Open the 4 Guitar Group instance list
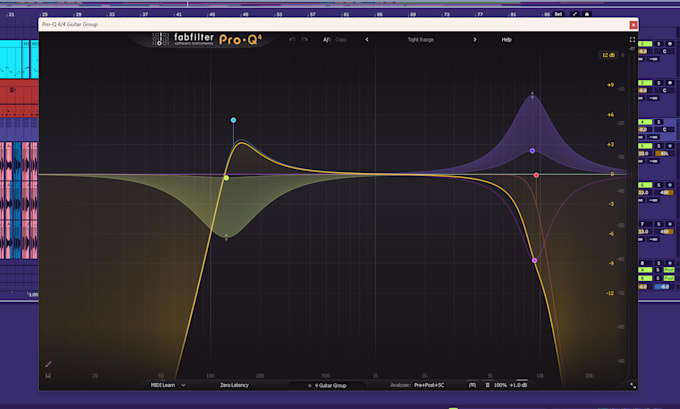This screenshot has width=680, height=409. tap(327, 386)
